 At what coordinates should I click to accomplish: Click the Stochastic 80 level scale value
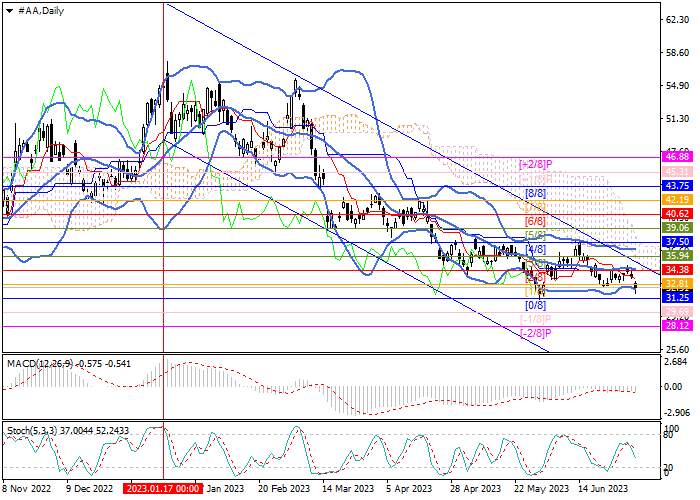point(669,434)
